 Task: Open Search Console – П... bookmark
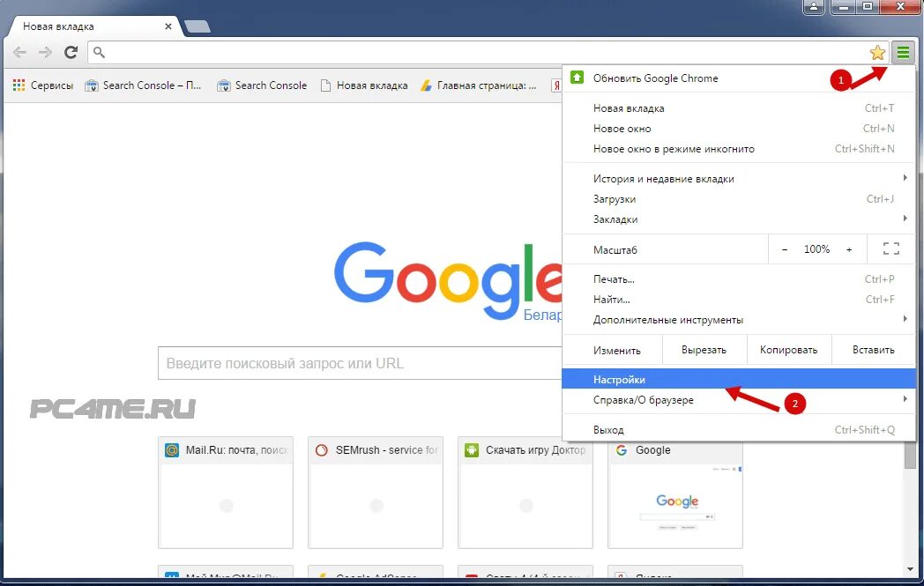[x=143, y=85]
